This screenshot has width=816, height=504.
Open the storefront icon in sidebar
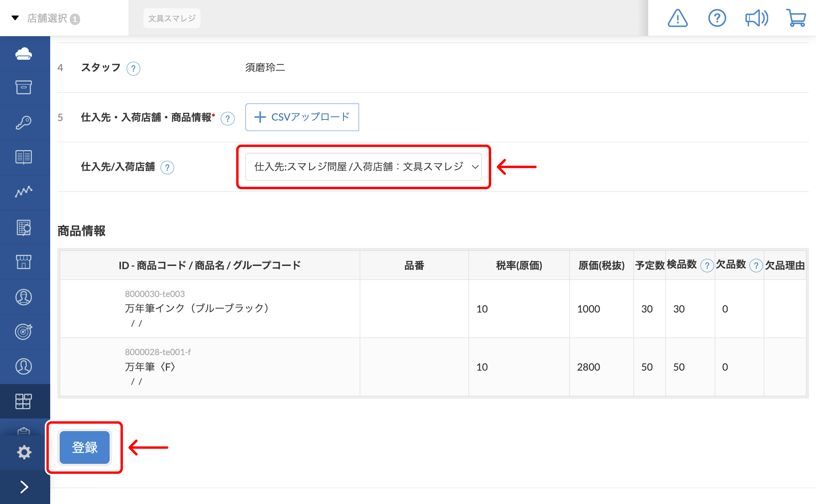24,262
